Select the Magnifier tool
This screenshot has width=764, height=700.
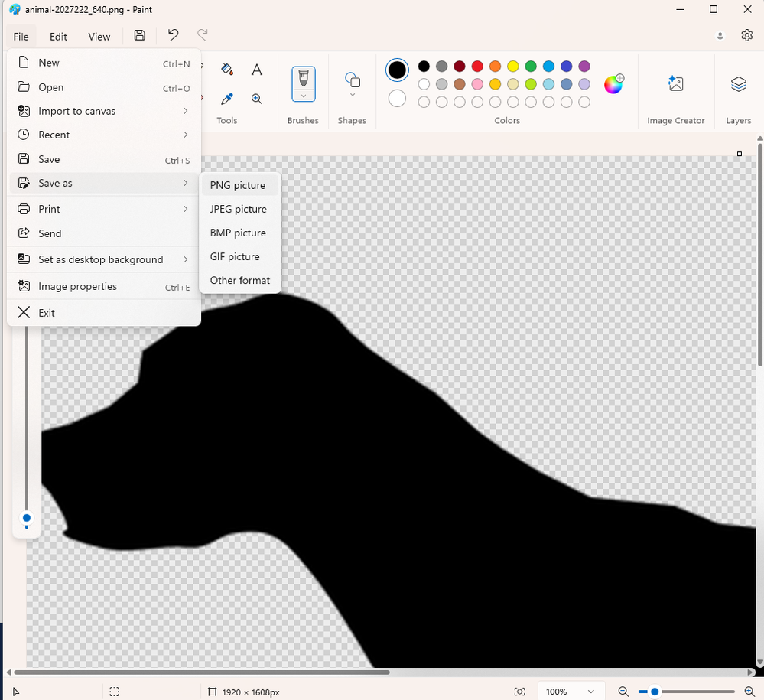[257, 99]
